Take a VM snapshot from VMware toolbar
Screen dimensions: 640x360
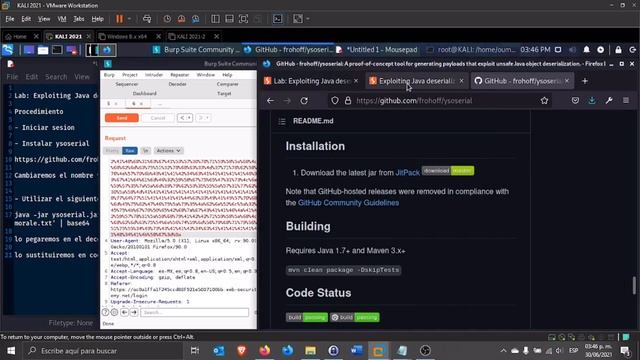pos(167,19)
